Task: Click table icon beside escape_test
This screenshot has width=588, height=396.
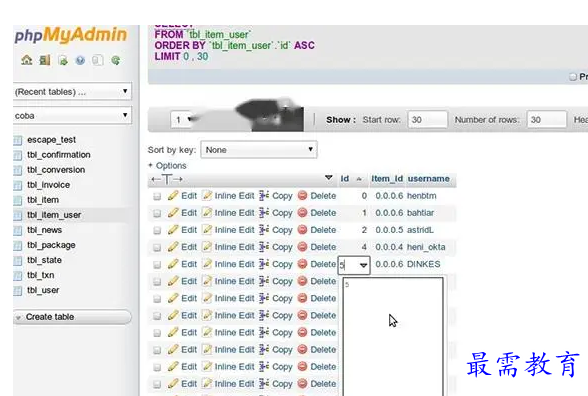Action: 18,140
